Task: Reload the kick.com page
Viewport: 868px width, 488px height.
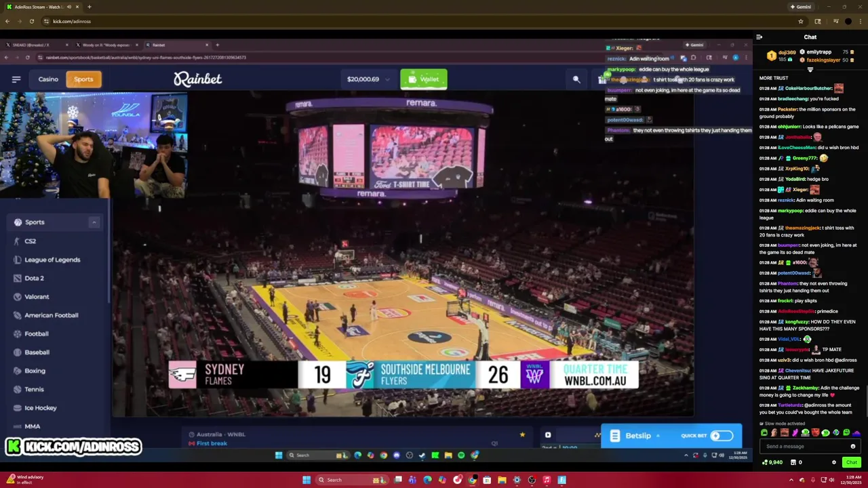Action: (31, 21)
